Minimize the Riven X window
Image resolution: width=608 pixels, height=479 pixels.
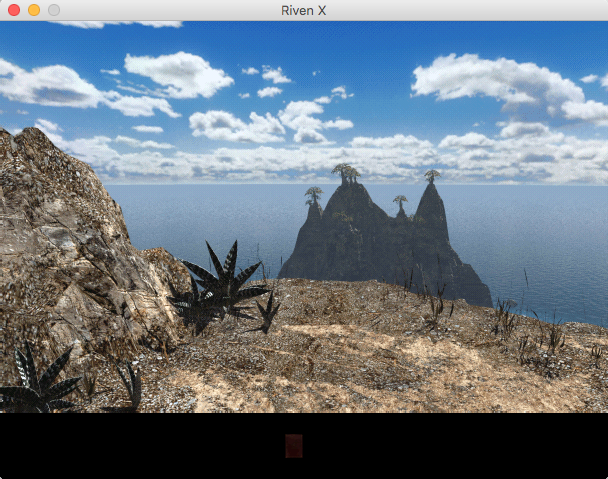click(x=34, y=10)
